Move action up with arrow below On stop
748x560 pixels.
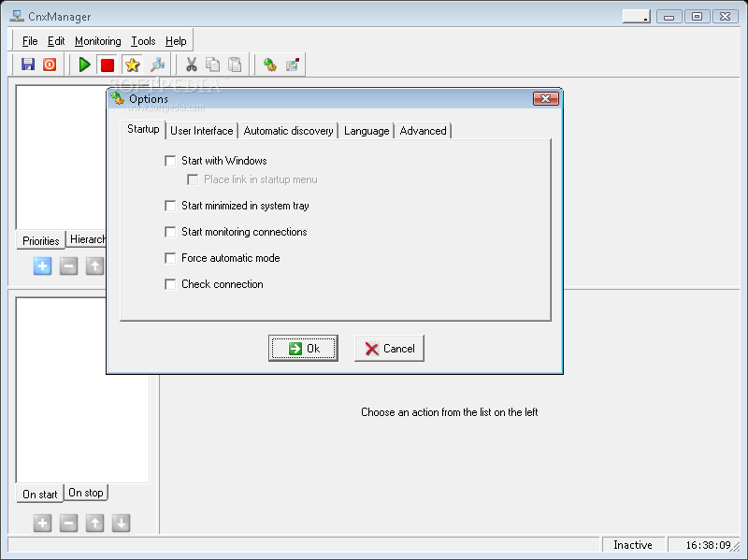95,524
